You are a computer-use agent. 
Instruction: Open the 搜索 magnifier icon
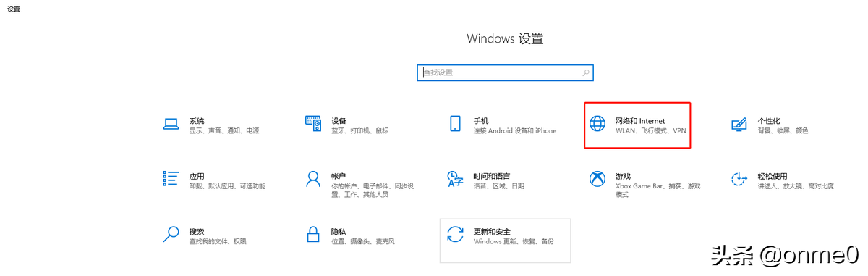coord(171,234)
